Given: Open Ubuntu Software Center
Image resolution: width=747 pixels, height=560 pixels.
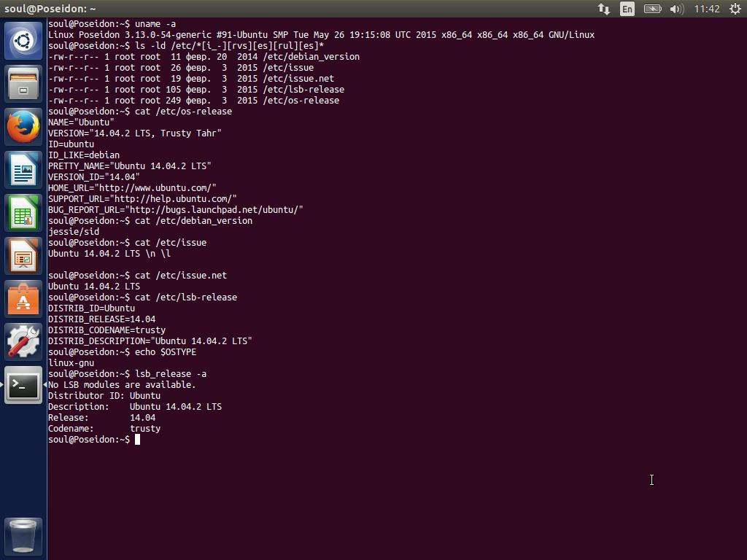Looking at the screenshot, I should pyautogui.click(x=23, y=299).
